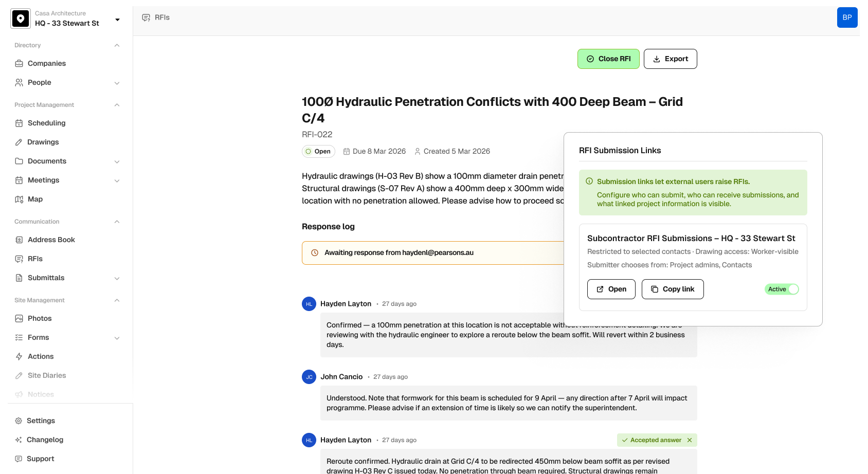
Task: Click the Changelog sparkle icon
Action: [x=19, y=440]
